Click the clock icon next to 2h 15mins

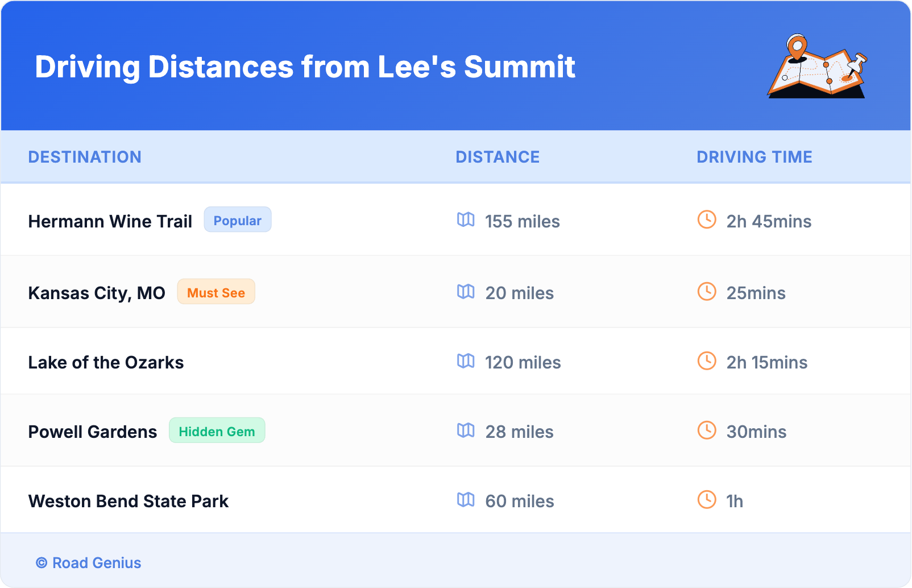coord(707,361)
